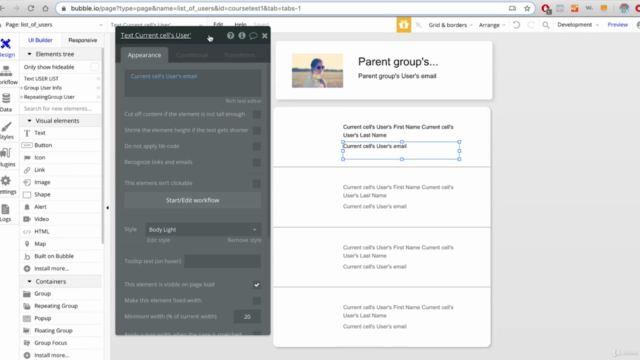Open the Plugins tab icon
Screen dimensions: 640x360
[x=6, y=158]
